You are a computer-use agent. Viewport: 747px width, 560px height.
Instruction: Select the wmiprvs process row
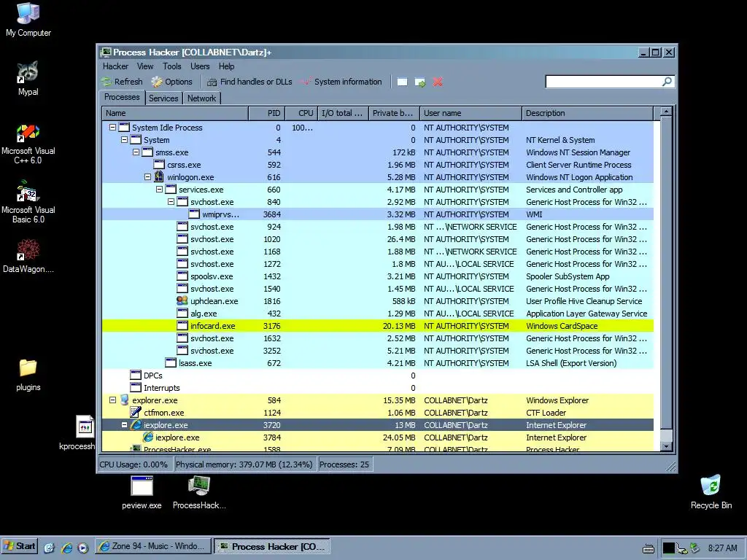click(378, 214)
